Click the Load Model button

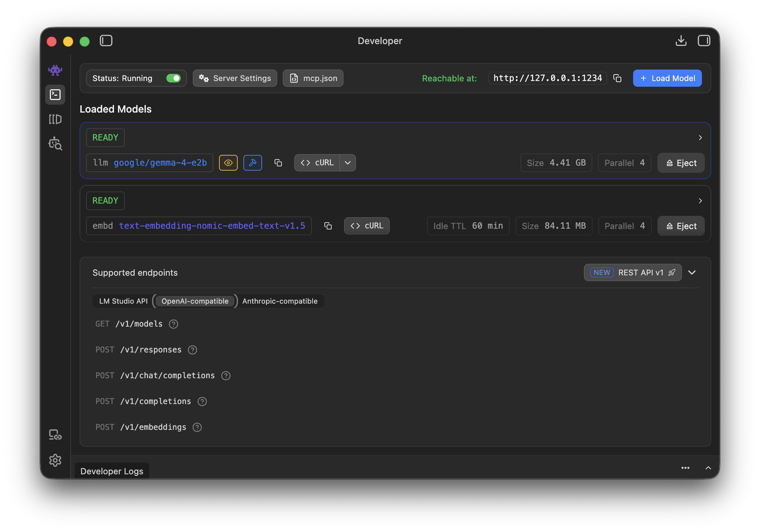tap(667, 78)
